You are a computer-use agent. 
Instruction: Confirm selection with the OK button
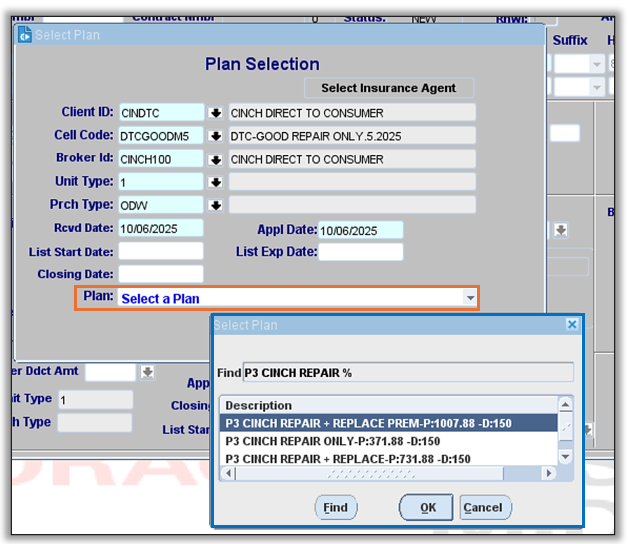point(427,507)
